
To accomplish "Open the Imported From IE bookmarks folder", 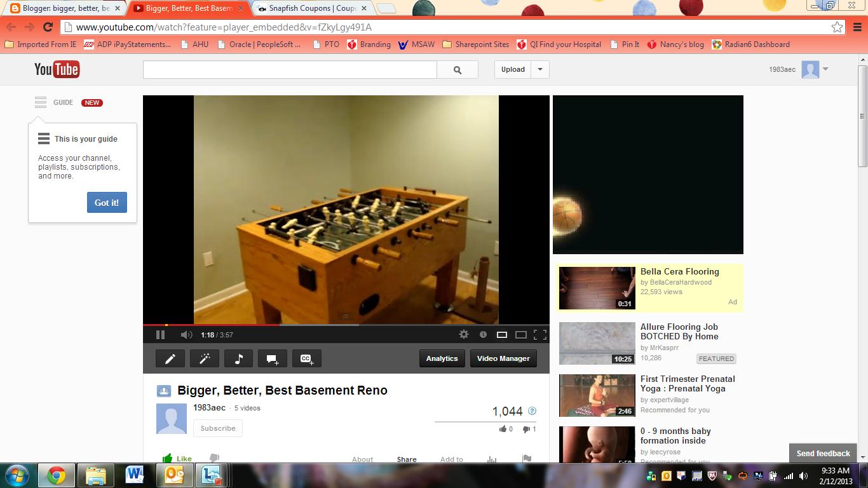I will 40,44.
